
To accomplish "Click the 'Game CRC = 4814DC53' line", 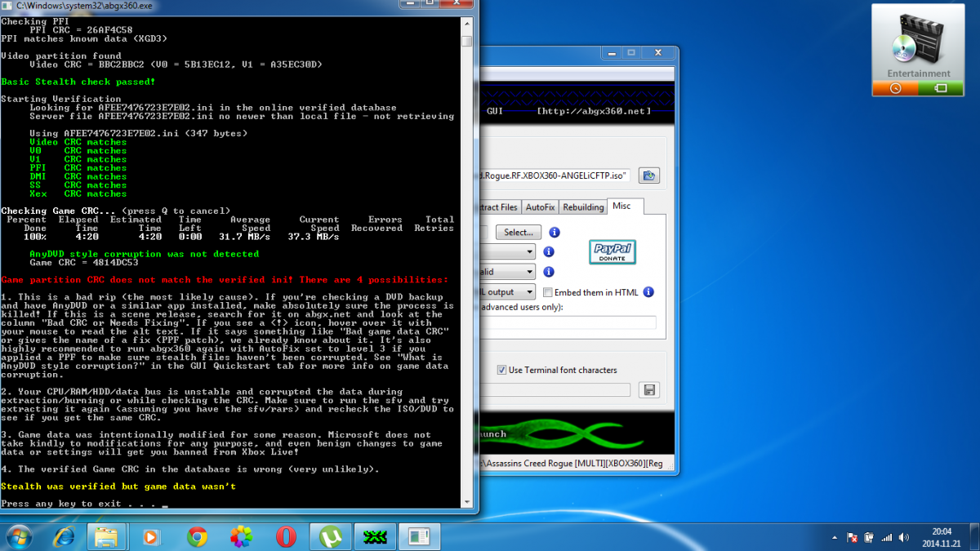I will click(x=84, y=263).
